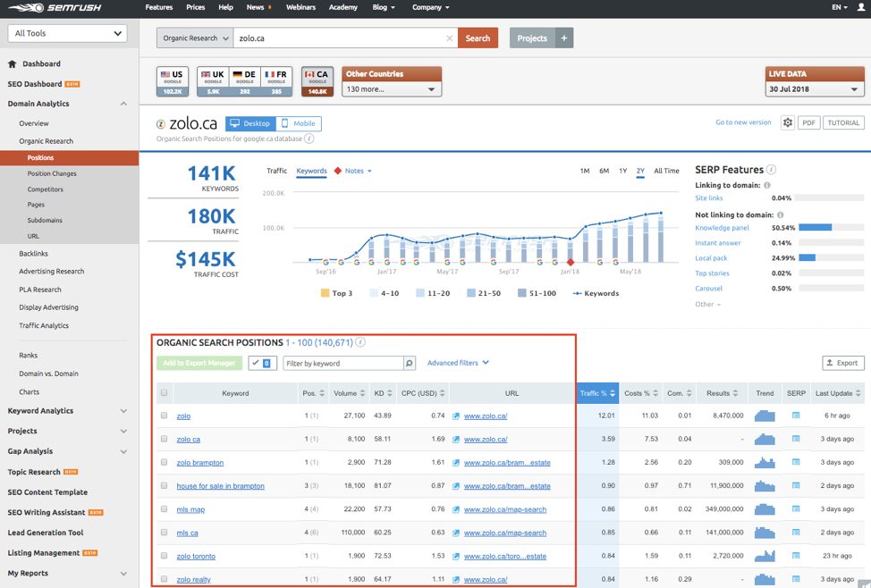Image resolution: width=871 pixels, height=588 pixels.
Task: Click the Go to new version link
Action: (x=743, y=122)
